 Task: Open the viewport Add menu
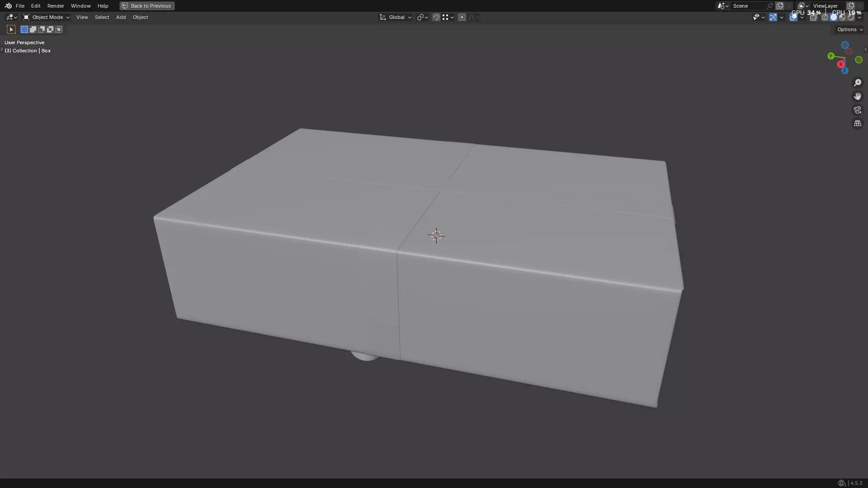click(x=121, y=17)
